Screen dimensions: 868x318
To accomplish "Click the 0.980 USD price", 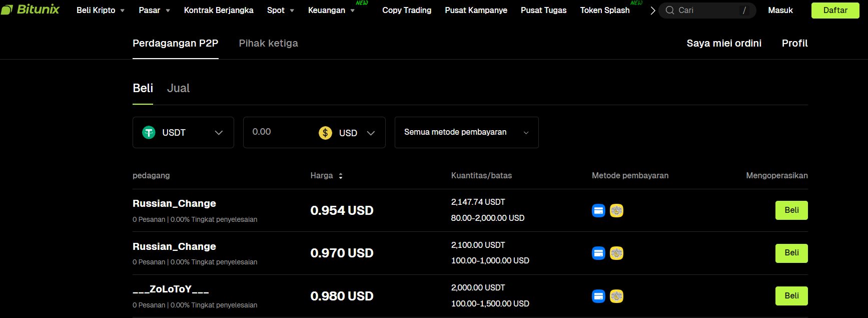I will [x=342, y=296].
